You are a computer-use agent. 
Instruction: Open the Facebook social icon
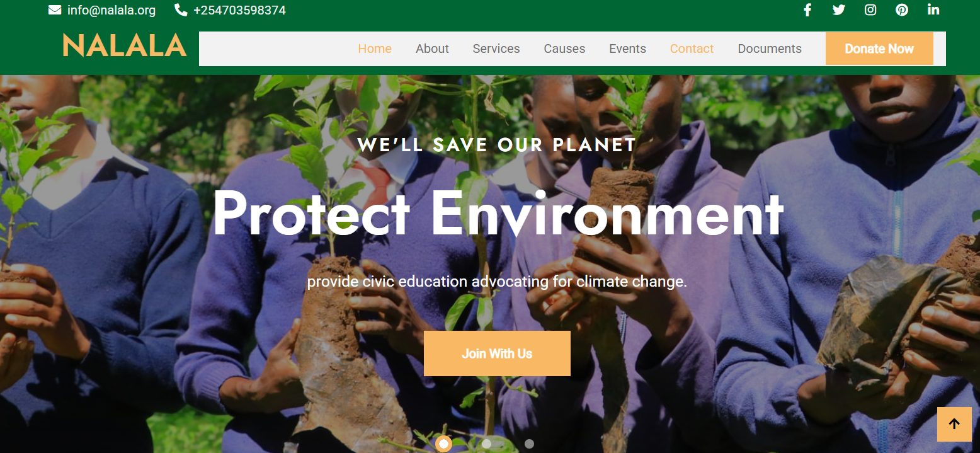coord(807,10)
